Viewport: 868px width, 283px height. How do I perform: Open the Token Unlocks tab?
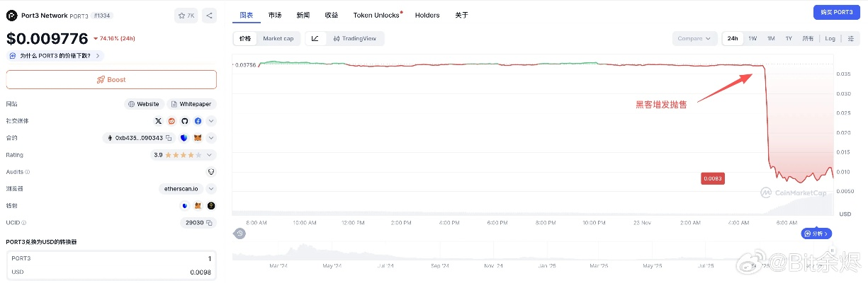coord(376,15)
